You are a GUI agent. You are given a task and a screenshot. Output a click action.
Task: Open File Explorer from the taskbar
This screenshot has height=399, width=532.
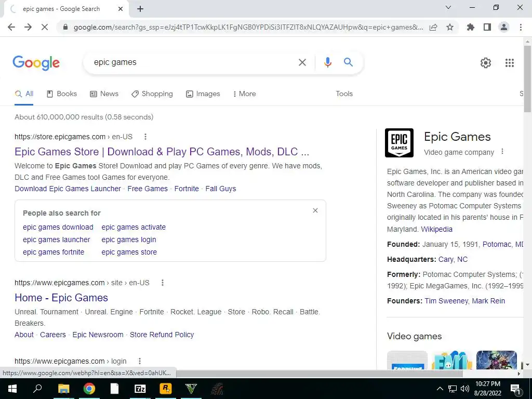[63, 389]
